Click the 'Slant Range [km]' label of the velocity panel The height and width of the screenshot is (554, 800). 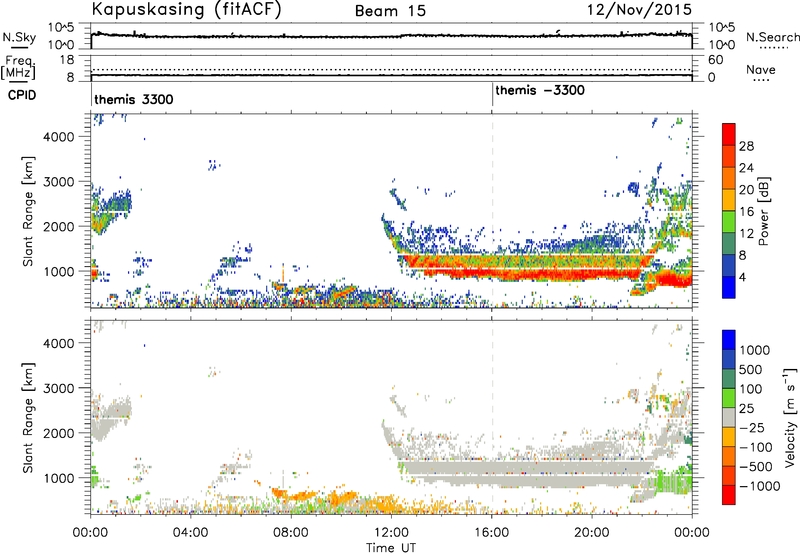(28, 418)
